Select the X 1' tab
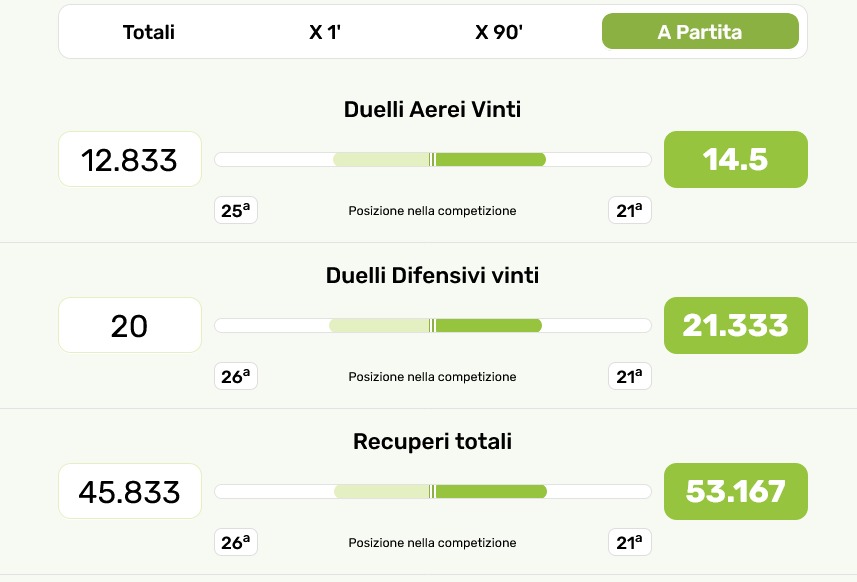This screenshot has height=582, width=857. (325, 32)
